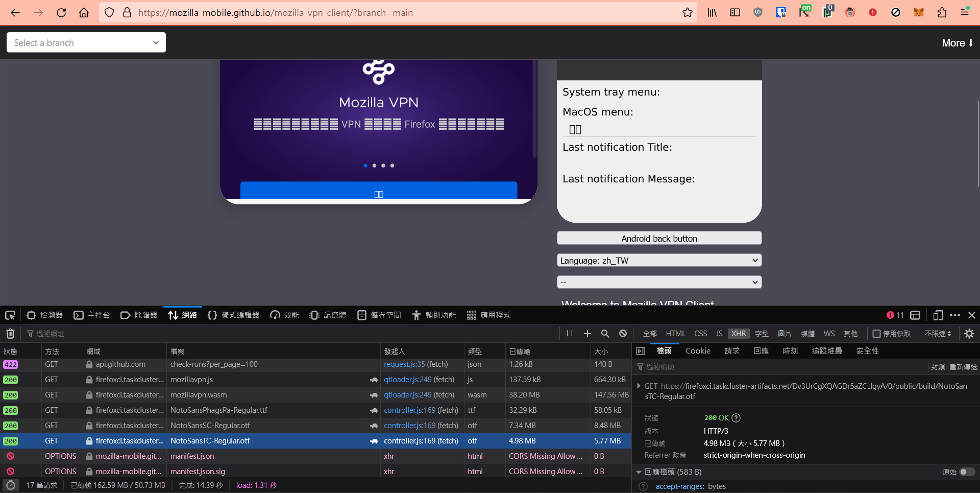Reload the current page

61,13
